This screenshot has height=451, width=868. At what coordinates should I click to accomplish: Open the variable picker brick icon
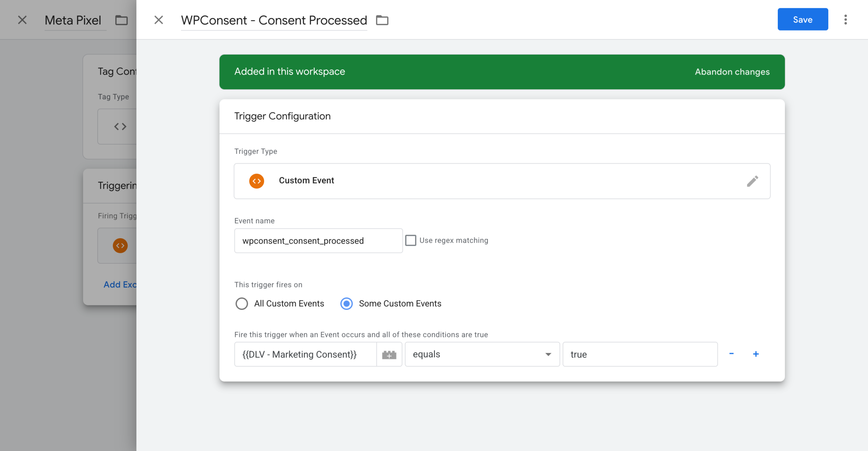(389, 354)
